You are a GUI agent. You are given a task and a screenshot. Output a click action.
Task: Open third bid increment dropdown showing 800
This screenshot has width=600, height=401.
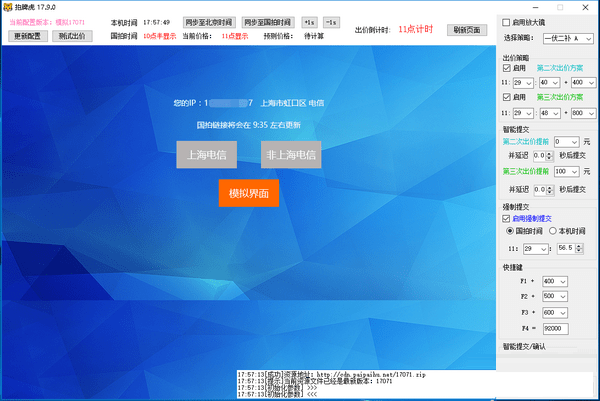[x=583, y=113]
